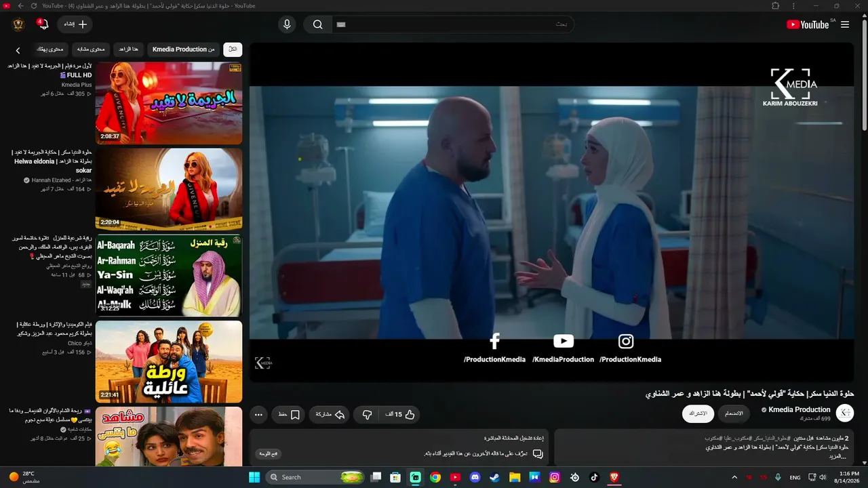This screenshot has width=868, height=488.
Task: Click the الاشتراك subscribe button
Action: (x=698, y=413)
